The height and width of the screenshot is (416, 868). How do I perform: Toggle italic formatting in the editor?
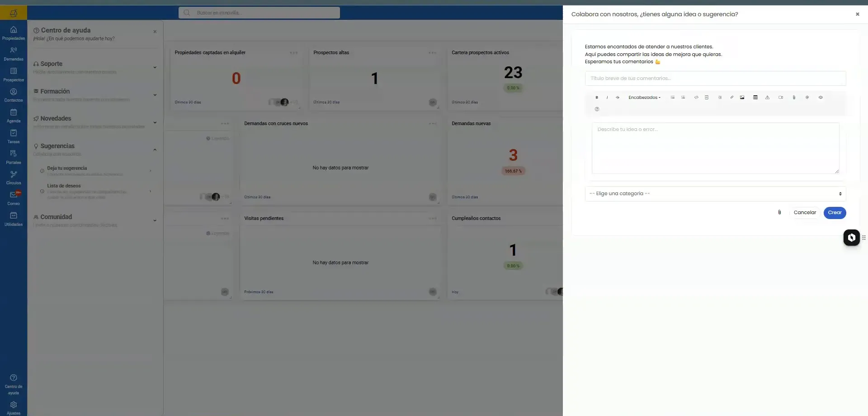tap(607, 98)
